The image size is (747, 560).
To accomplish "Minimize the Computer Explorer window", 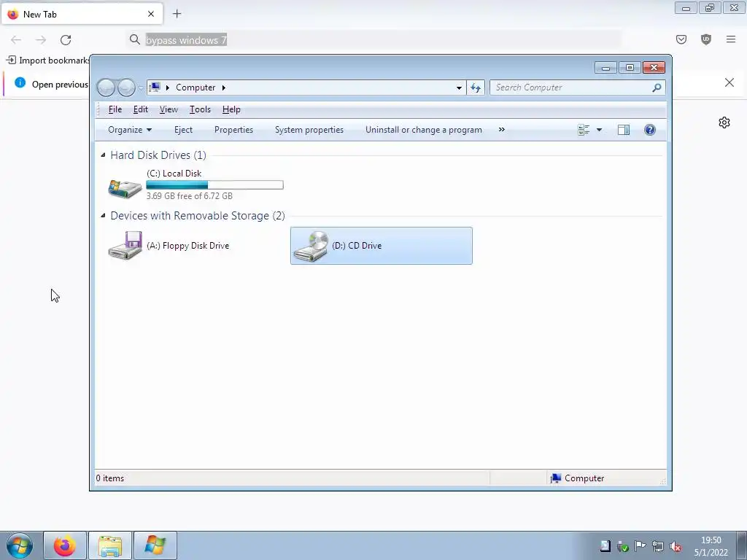I will point(606,68).
